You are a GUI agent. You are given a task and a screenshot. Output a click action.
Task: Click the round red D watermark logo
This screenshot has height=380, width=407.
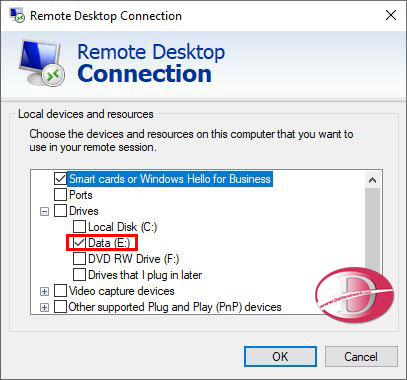tap(353, 294)
